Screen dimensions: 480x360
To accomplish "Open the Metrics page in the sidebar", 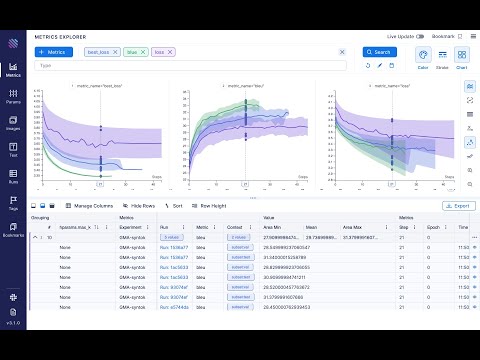I will click(13, 70).
